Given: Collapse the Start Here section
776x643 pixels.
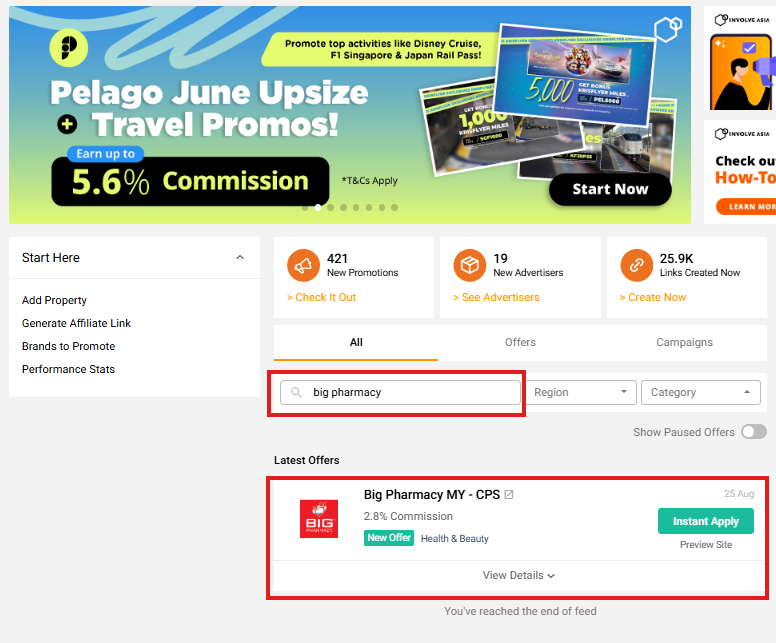Looking at the screenshot, I should pyautogui.click(x=240, y=257).
